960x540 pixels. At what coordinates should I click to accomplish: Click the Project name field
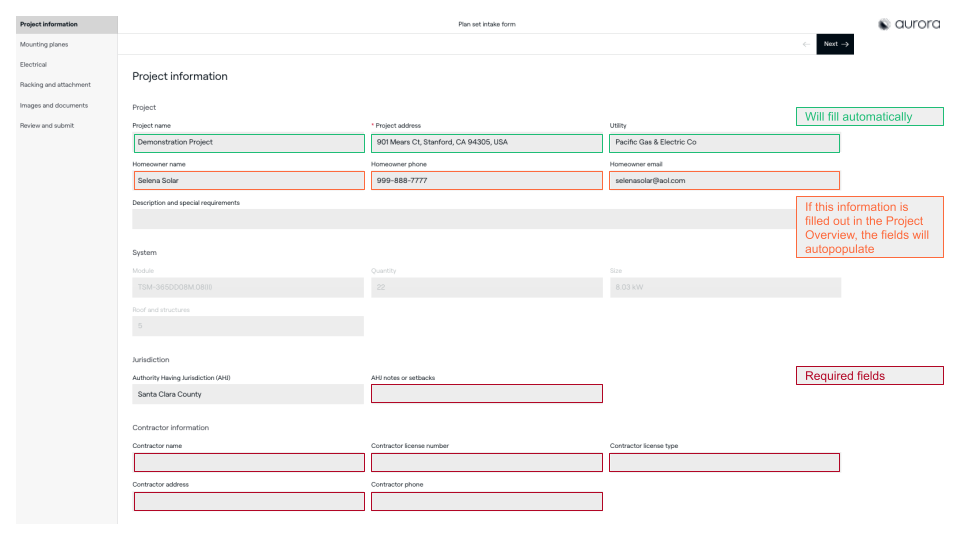pos(248,143)
